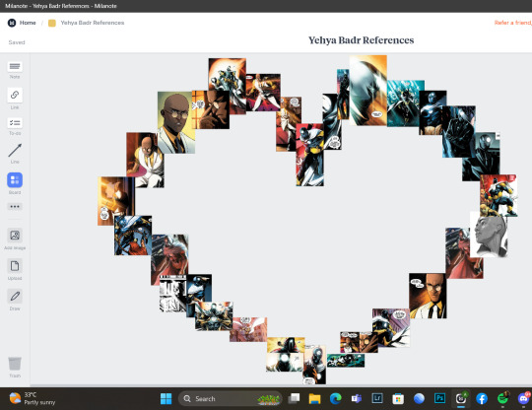Go to Home breadcrumb
532x410 pixels.
click(x=28, y=23)
